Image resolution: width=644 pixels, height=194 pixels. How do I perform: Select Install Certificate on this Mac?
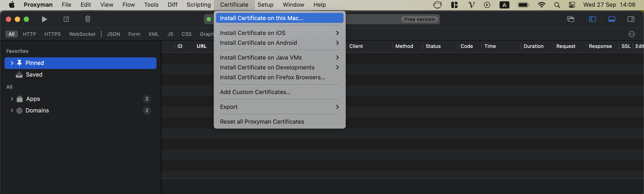click(262, 18)
